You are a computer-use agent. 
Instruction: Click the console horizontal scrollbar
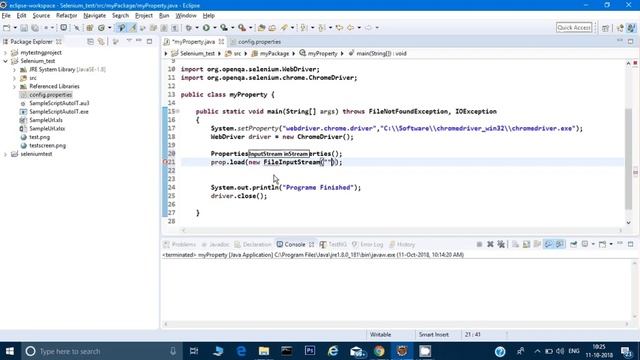[396, 324]
